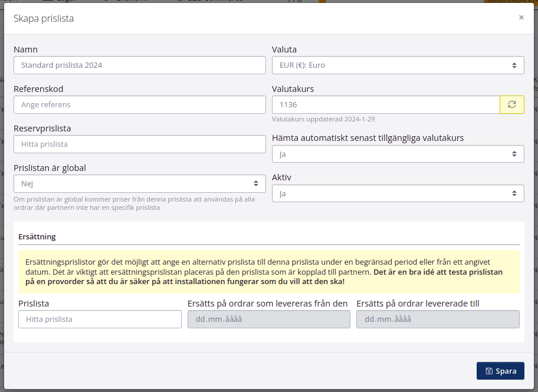The width and height of the screenshot is (538, 392).
Task: Expand the Prislistan är global dropdown
Action: click(139, 183)
